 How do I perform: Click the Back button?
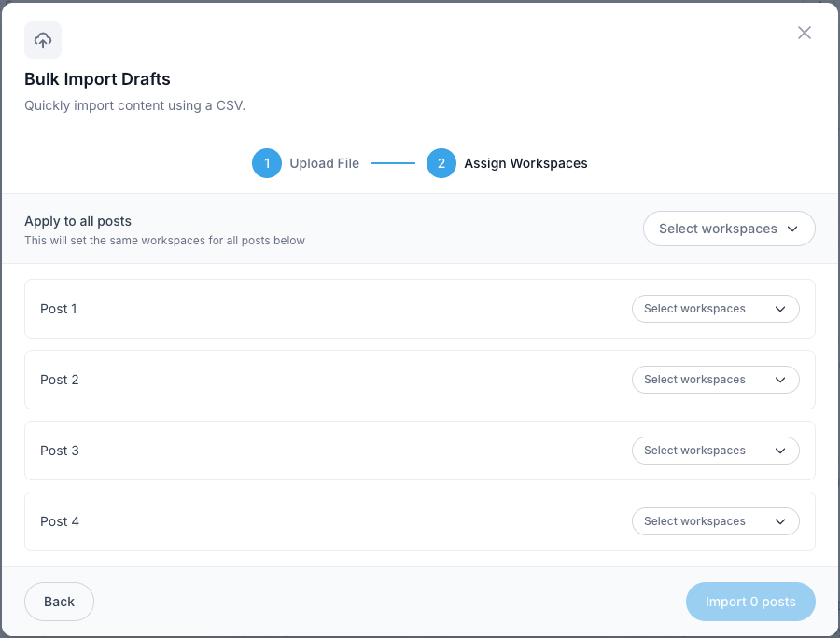(x=59, y=602)
